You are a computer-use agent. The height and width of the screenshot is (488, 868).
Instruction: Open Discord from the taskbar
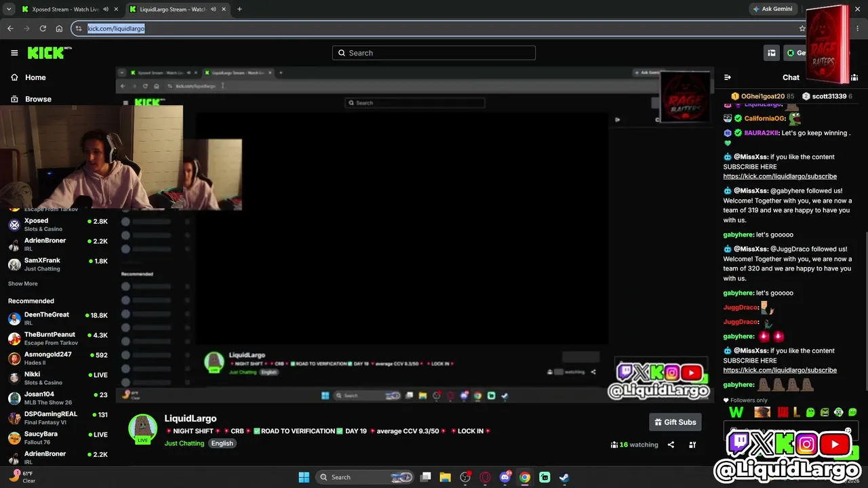(x=505, y=477)
